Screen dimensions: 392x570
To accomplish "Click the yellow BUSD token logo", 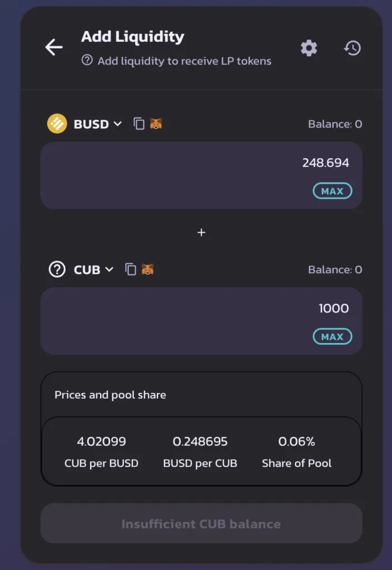I will (x=57, y=124).
